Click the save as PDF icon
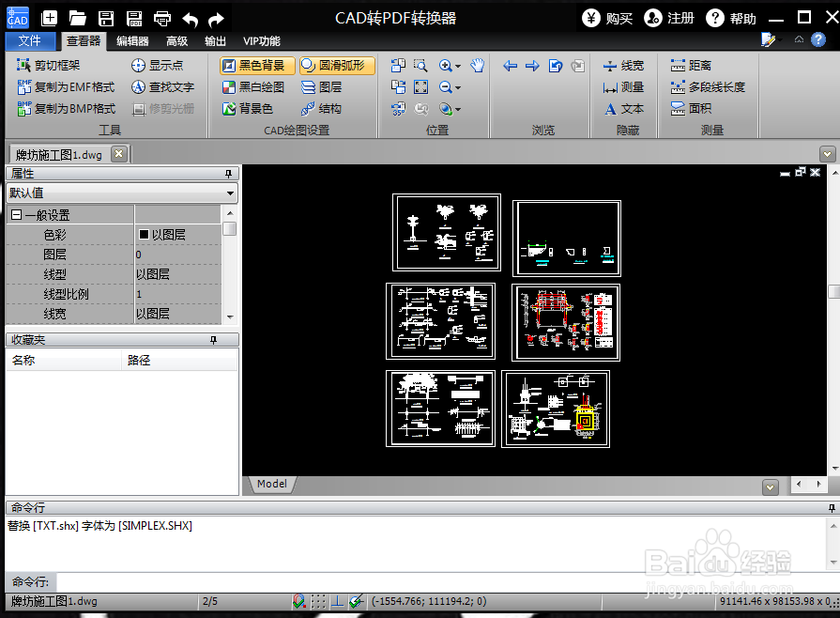Image resolution: width=840 pixels, height=618 pixels. click(x=134, y=18)
